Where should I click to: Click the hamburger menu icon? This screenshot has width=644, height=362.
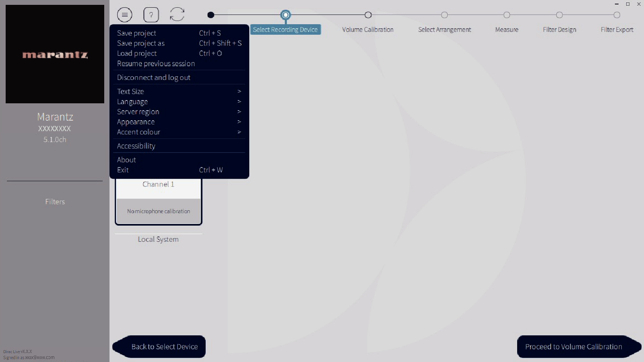pyautogui.click(x=124, y=15)
